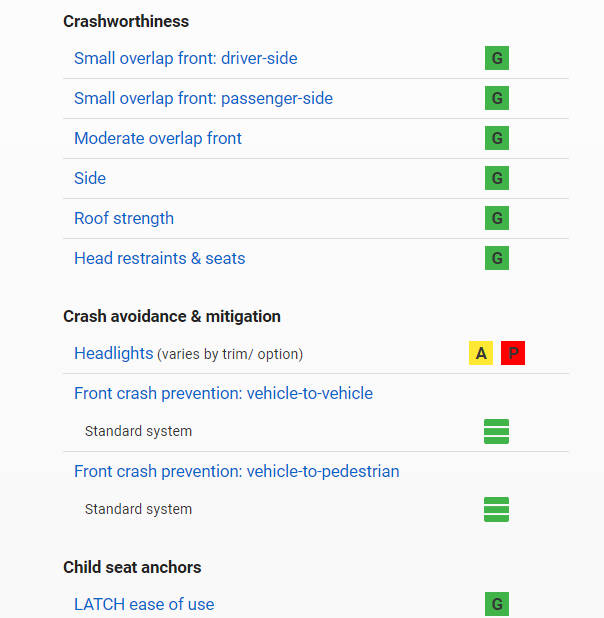The image size is (604, 618).
Task: Open Head restraints & seats link
Action: pos(159,258)
